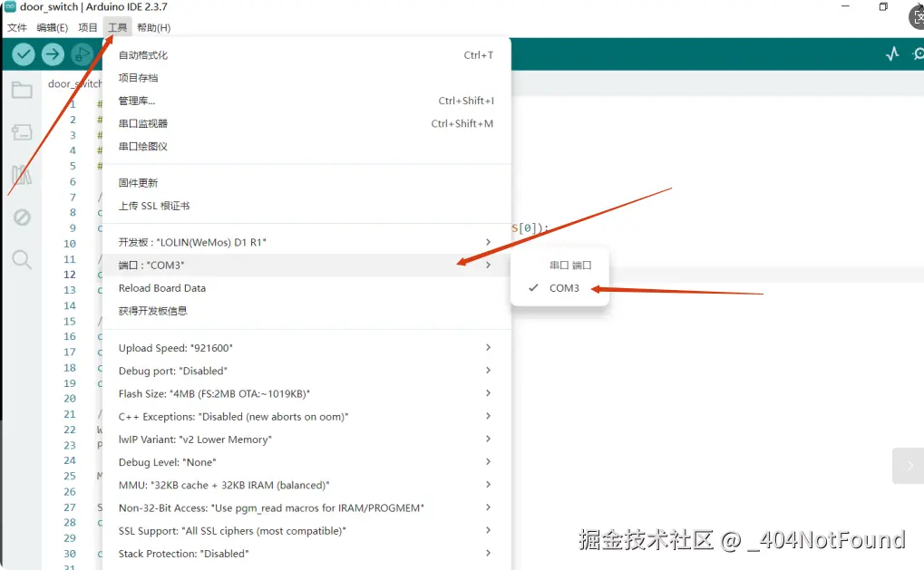Restore the window with the maximize icon

pos(883,7)
